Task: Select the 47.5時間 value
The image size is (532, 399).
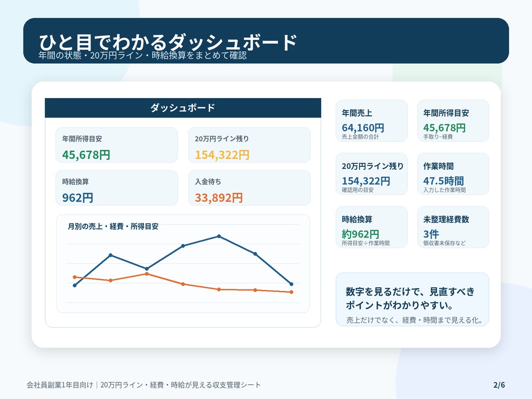Action: (x=444, y=181)
